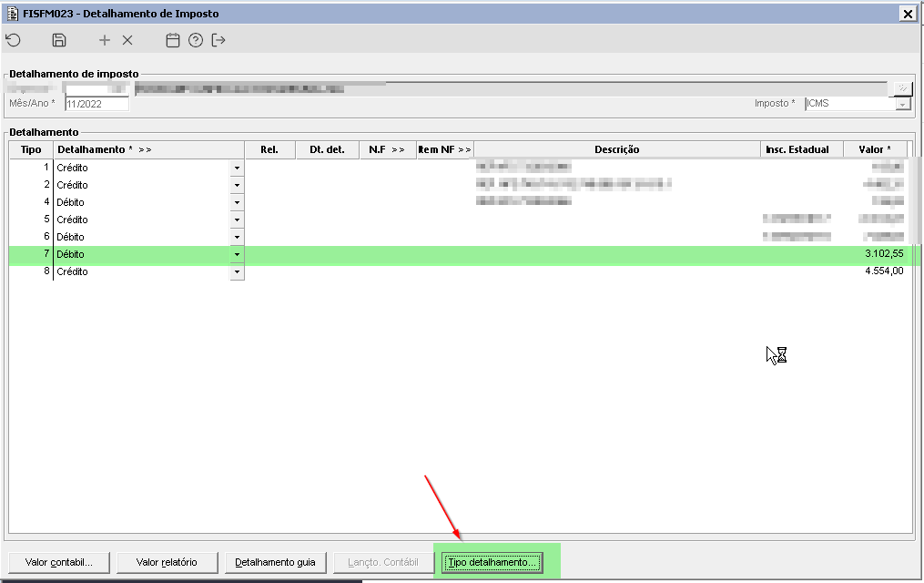Click the window title document icon
This screenshot has width=924, height=583.
13,13
